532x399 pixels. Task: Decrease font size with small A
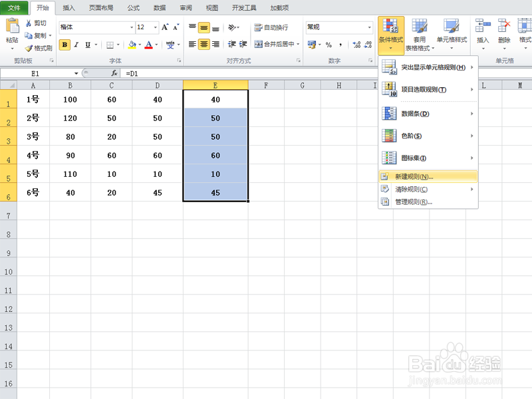click(176, 27)
